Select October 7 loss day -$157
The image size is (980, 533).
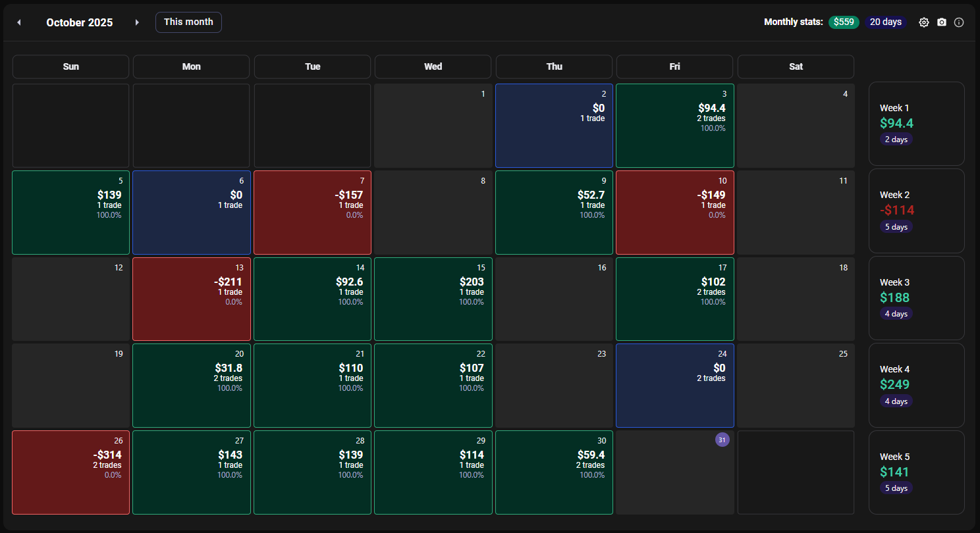[312, 212]
